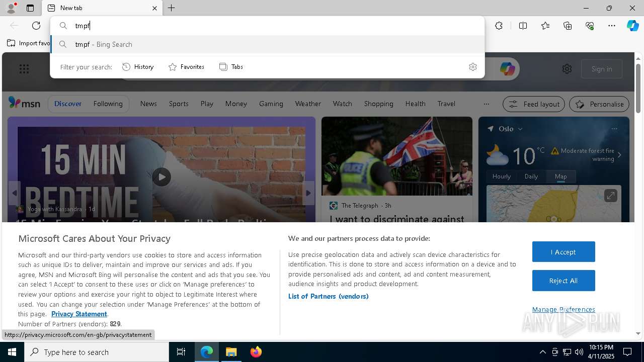Open the Shopping tab
The image size is (644, 362).
[378, 104]
